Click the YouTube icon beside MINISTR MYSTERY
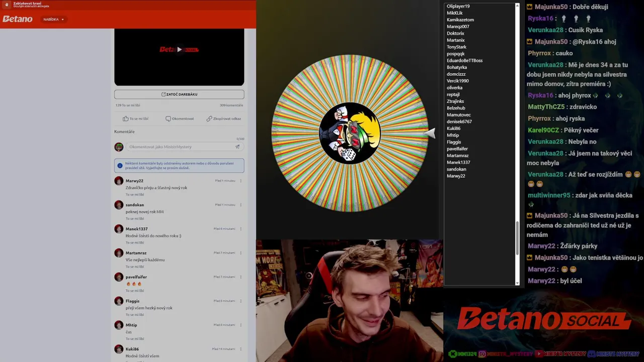 [539, 354]
